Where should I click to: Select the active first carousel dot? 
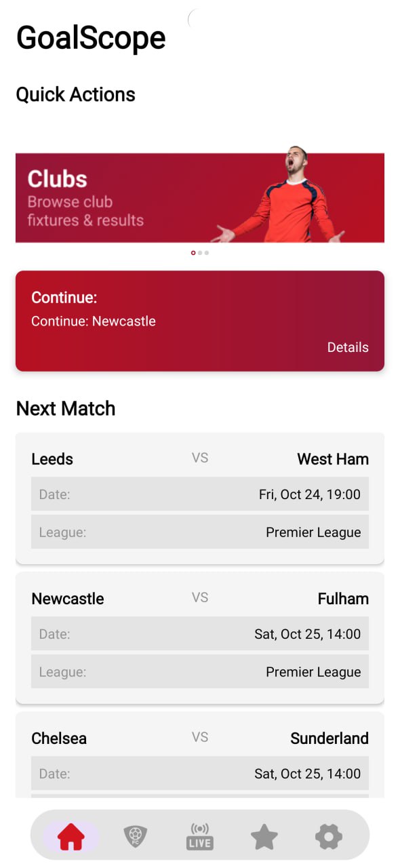tap(192, 252)
